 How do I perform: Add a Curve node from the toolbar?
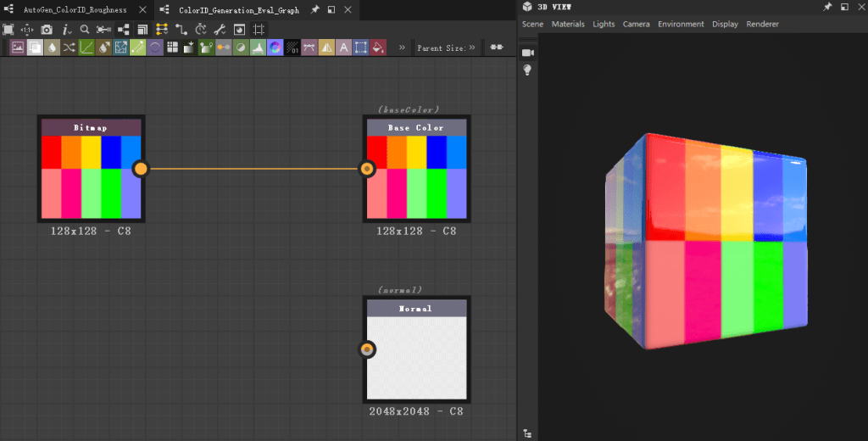point(86,47)
